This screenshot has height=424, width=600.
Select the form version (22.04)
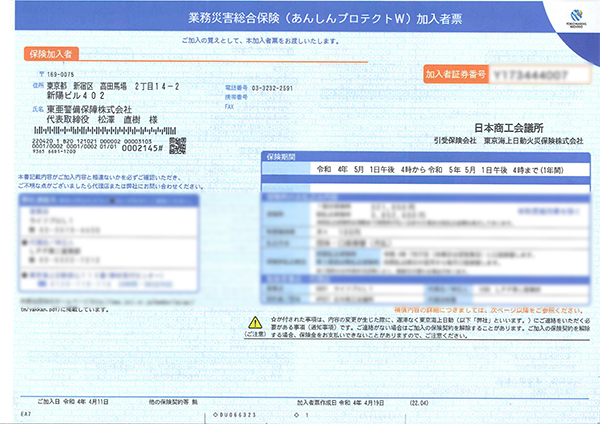(419, 403)
